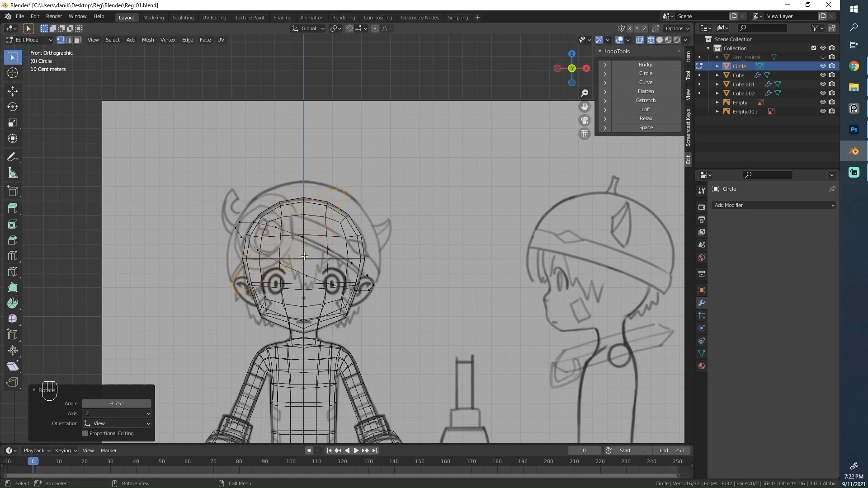Open the Material properties tab icon
The width and height of the screenshot is (868, 488).
tap(702, 366)
